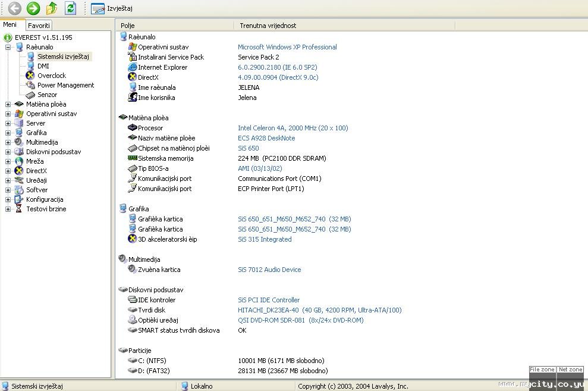Click the Refresh toolbar icon
Image resolution: width=588 pixels, height=391 pixels.
click(x=70, y=8)
